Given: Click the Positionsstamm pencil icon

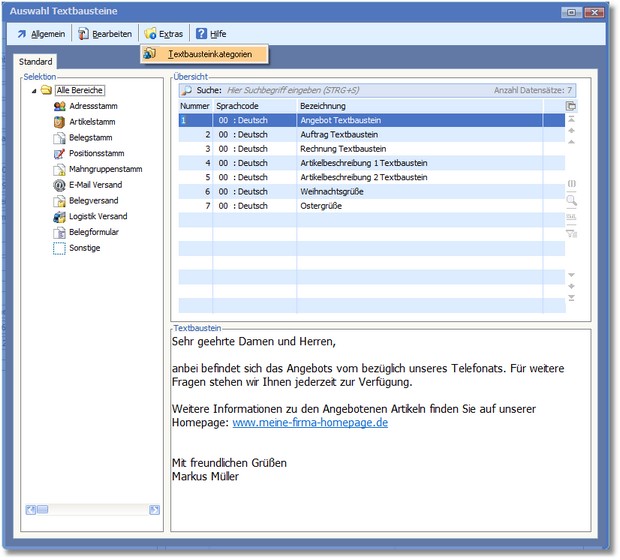Looking at the screenshot, I should [59, 153].
